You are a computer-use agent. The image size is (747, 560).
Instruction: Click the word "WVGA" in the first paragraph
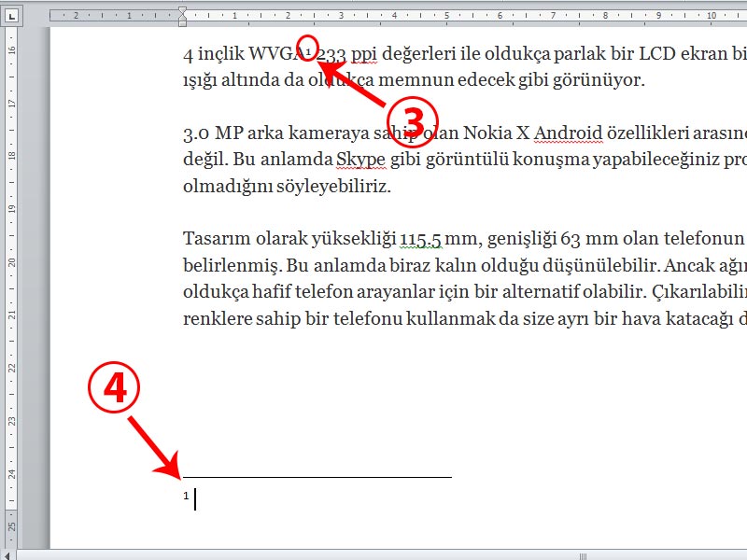click(x=276, y=54)
